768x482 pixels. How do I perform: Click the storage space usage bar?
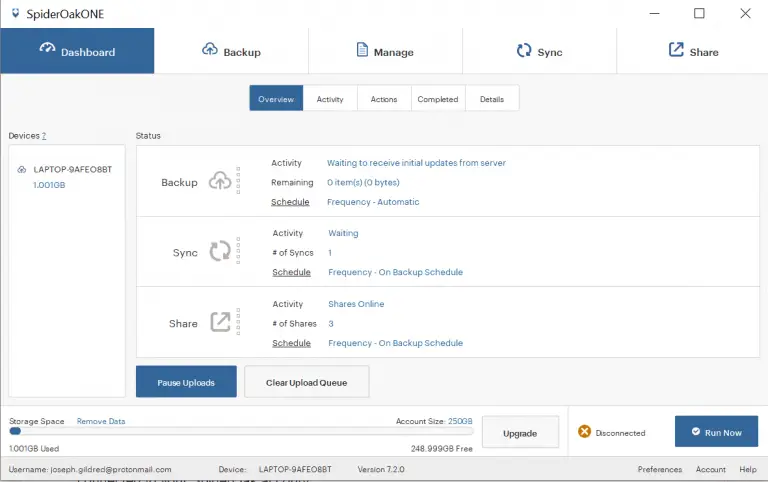pos(241,431)
